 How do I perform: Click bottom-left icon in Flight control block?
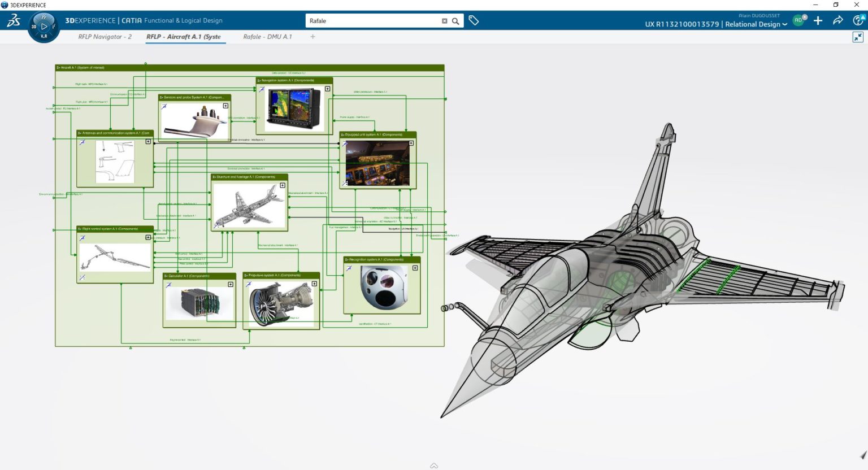(83, 277)
